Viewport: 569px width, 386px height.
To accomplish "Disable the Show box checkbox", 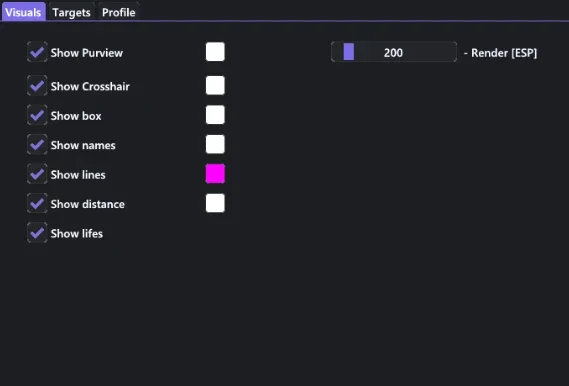I will pos(37,115).
